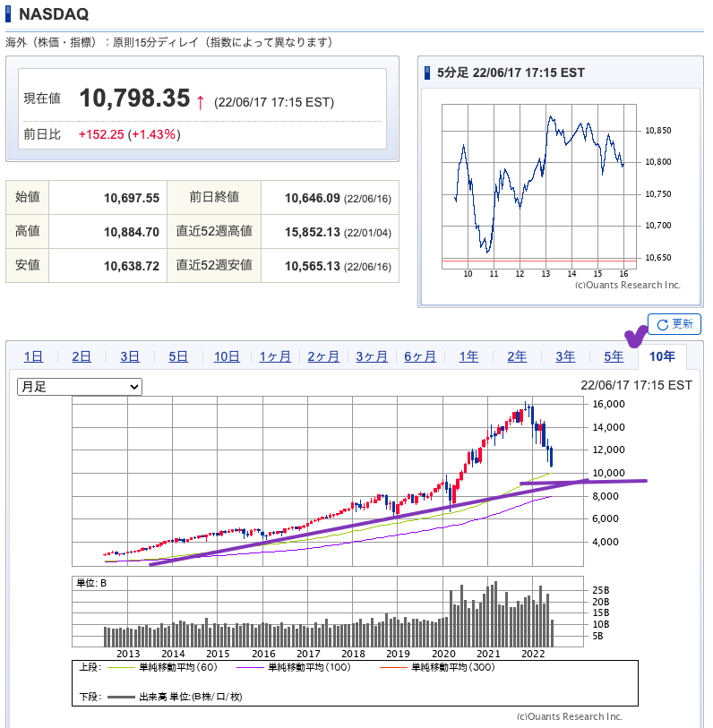
Task: Choose the 3ヶ月 chart period
Action: click(372, 356)
